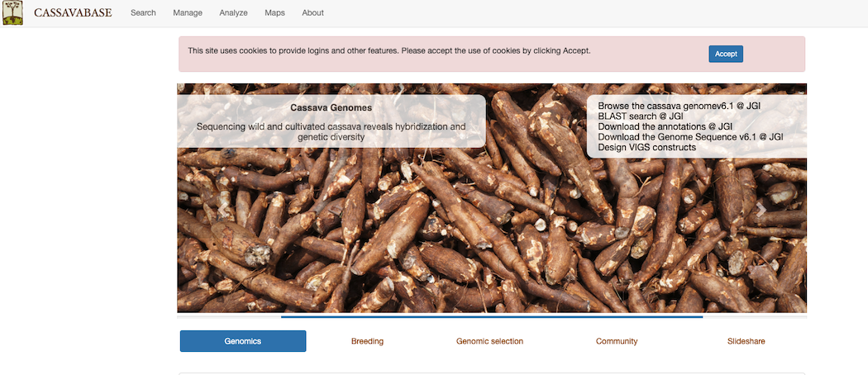This screenshot has width=868, height=375.
Task: Click the blue carousel progress bar
Action: [492, 317]
